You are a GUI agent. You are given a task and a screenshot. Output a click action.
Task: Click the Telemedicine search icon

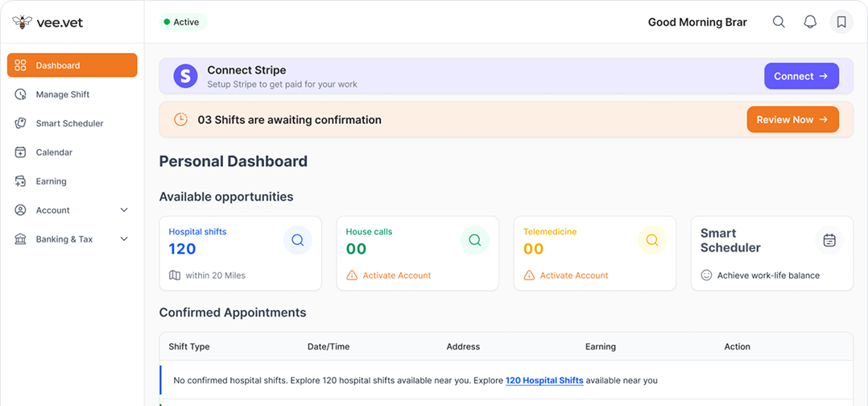pos(651,240)
